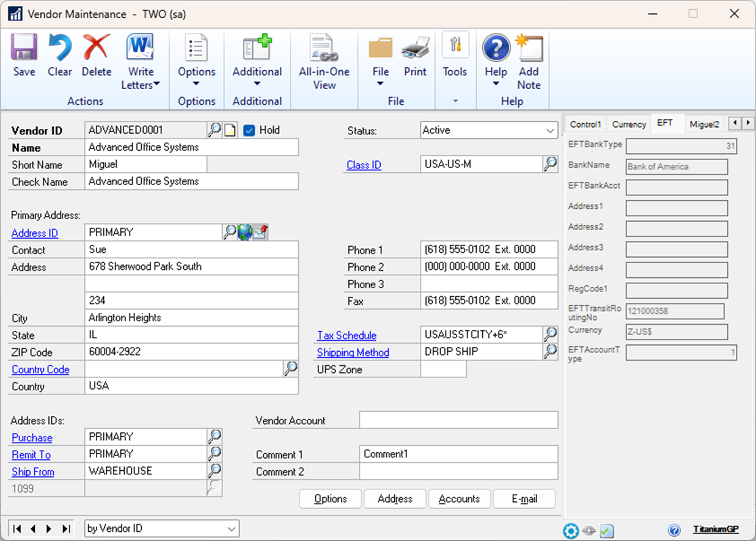This screenshot has height=541, width=756.
Task: Open the Class ID lookup magnifier
Action: point(551,164)
